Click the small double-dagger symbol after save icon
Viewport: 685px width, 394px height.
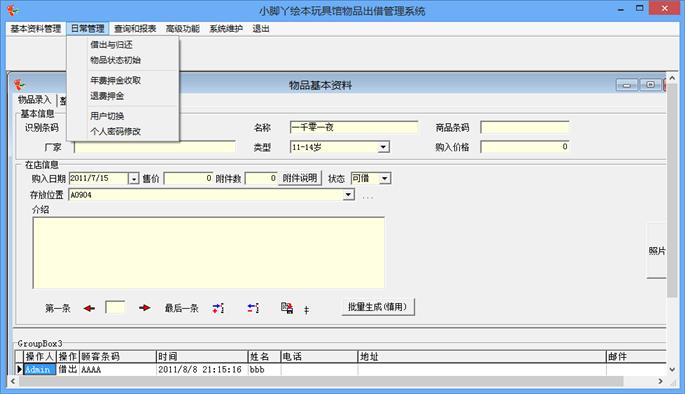click(x=306, y=310)
